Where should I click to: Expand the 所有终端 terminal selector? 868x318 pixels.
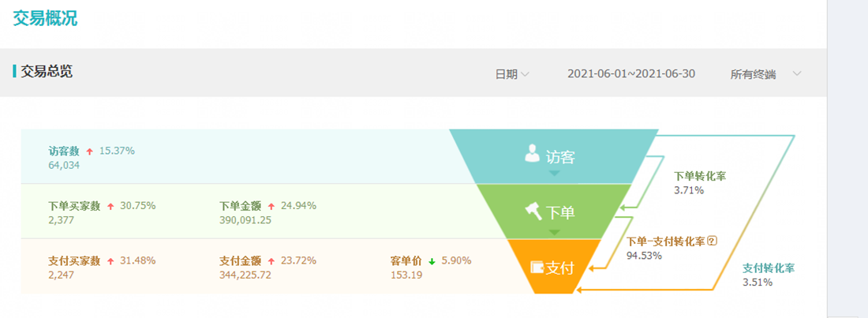753,74
